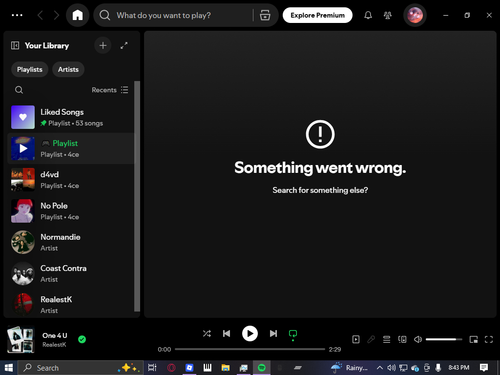This screenshot has height=375, width=500.
Task: Click RealestK artist name in player bar
Action: (x=54, y=345)
